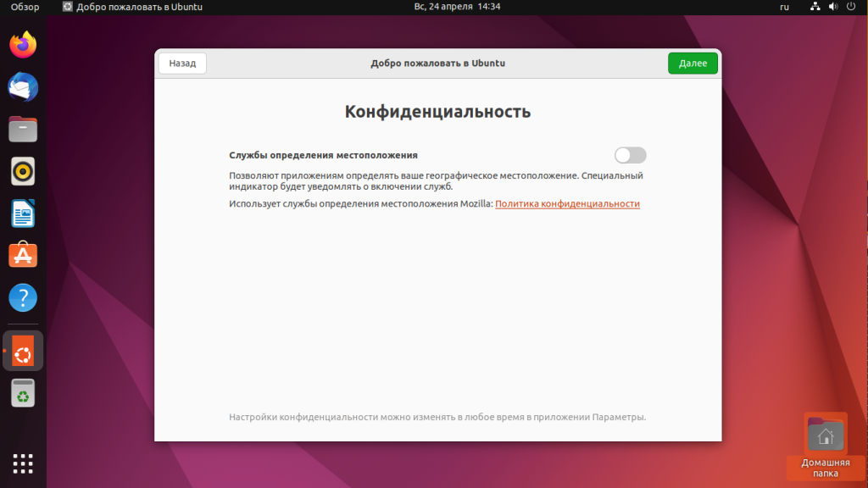
Task: Open the Files manager in dock
Action: click(23, 130)
